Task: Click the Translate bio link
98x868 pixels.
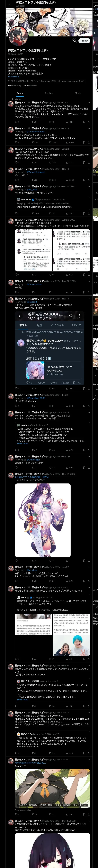Action: pyautogui.click(x=14, y=77)
